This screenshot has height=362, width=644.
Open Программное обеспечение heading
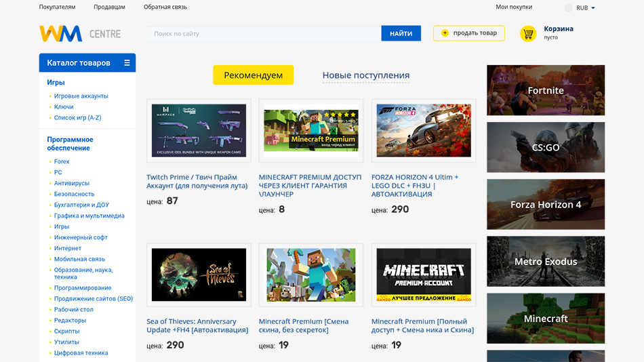click(x=70, y=144)
